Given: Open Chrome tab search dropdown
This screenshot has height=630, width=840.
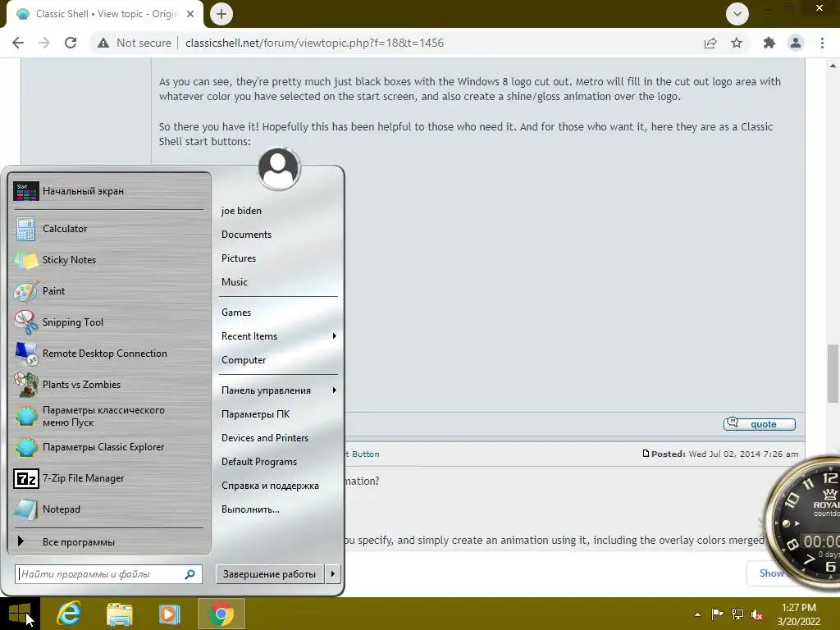Looking at the screenshot, I should point(737,14).
